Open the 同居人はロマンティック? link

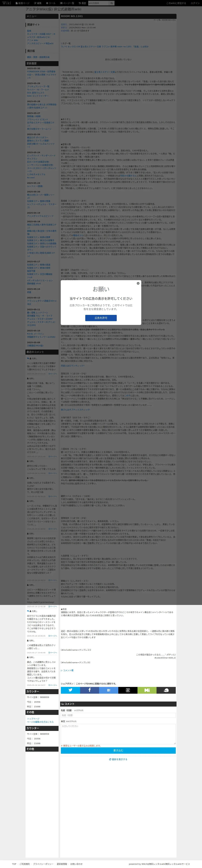tap(73, 365)
